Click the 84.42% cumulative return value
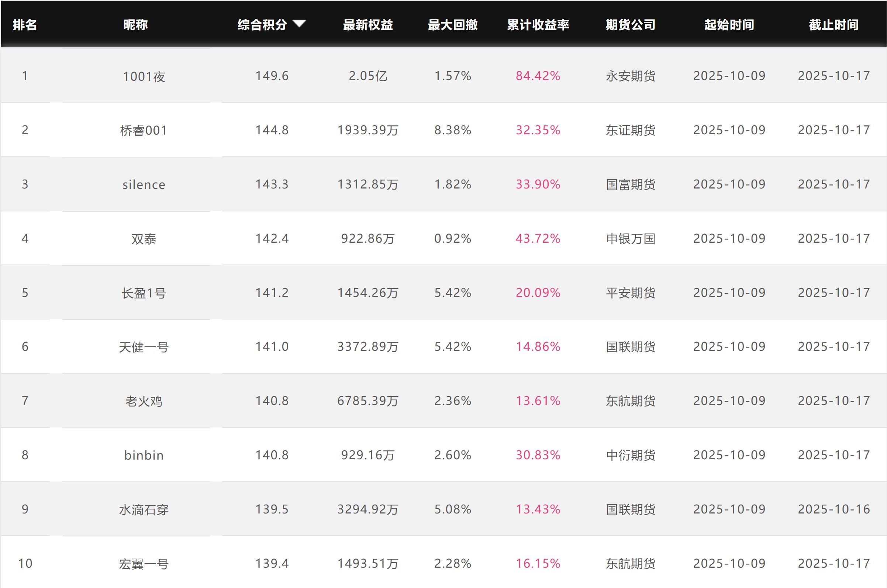Screen dimensions: 887x588 tap(538, 76)
